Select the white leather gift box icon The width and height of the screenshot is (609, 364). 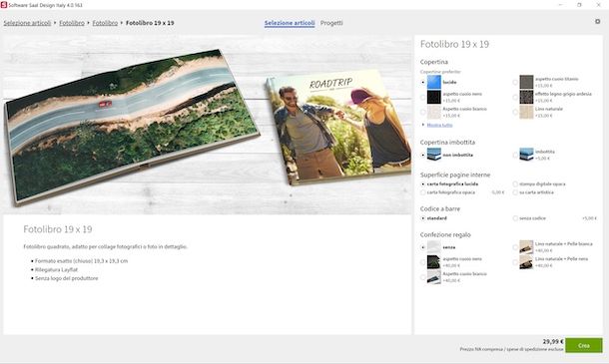(x=434, y=277)
